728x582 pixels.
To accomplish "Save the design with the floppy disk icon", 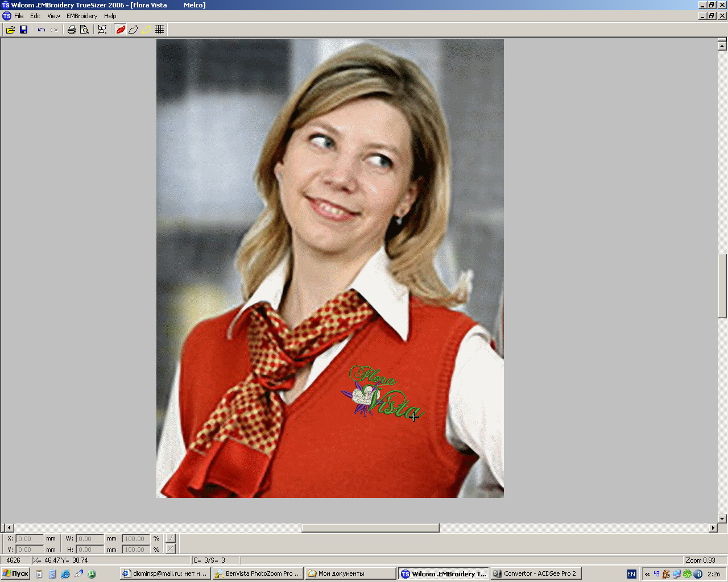I will (x=23, y=30).
